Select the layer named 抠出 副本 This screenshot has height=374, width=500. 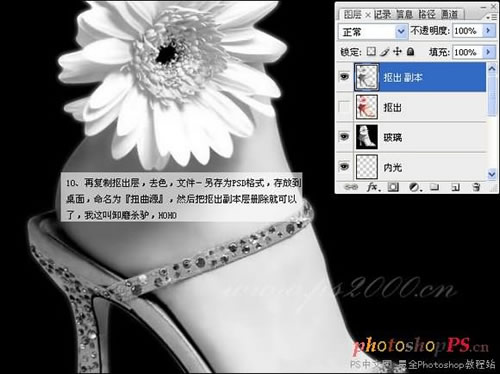point(403,78)
